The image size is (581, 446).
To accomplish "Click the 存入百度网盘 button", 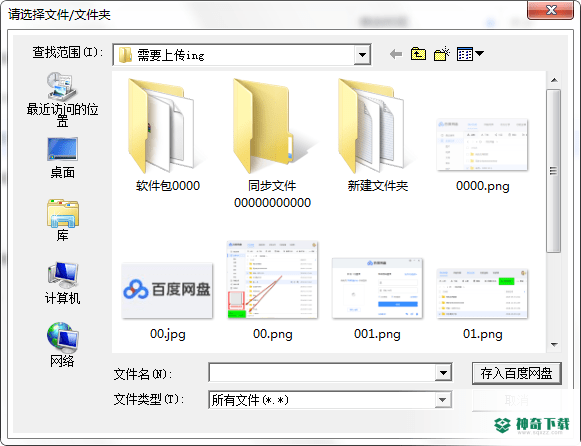I will (x=517, y=373).
